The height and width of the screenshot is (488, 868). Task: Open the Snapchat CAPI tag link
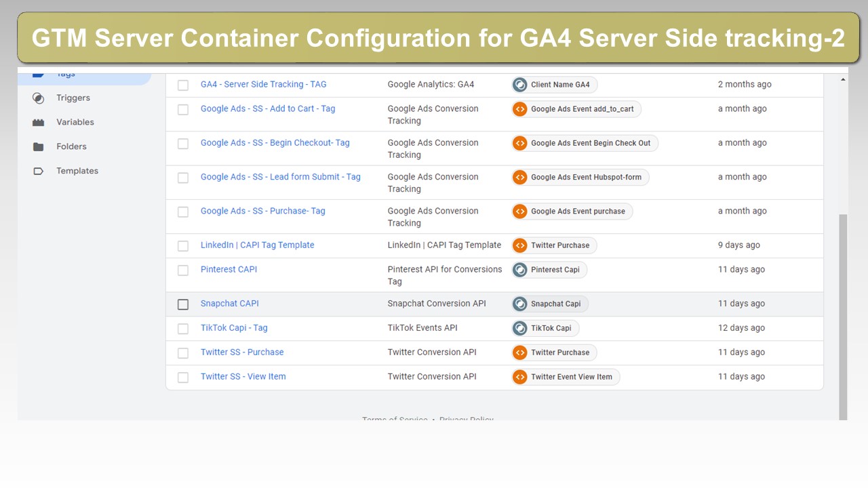[x=230, y=303]
